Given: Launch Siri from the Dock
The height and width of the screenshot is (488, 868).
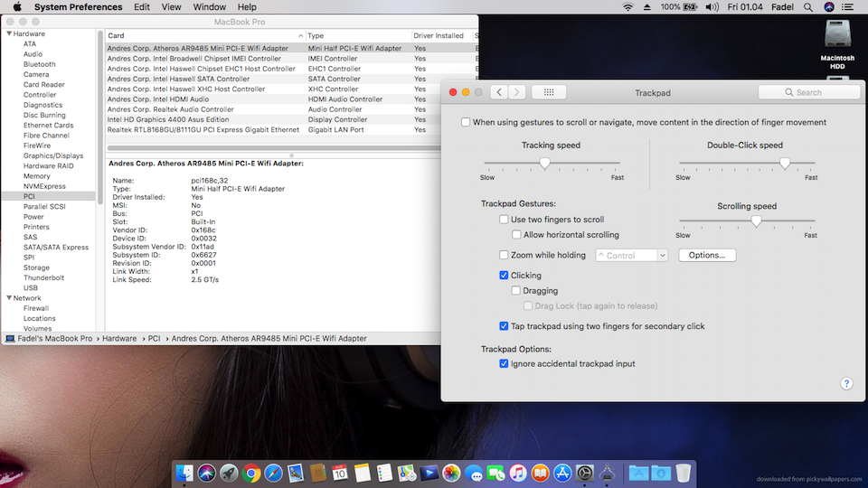Looking at the screenshot, I should click(x=206, y=474).
